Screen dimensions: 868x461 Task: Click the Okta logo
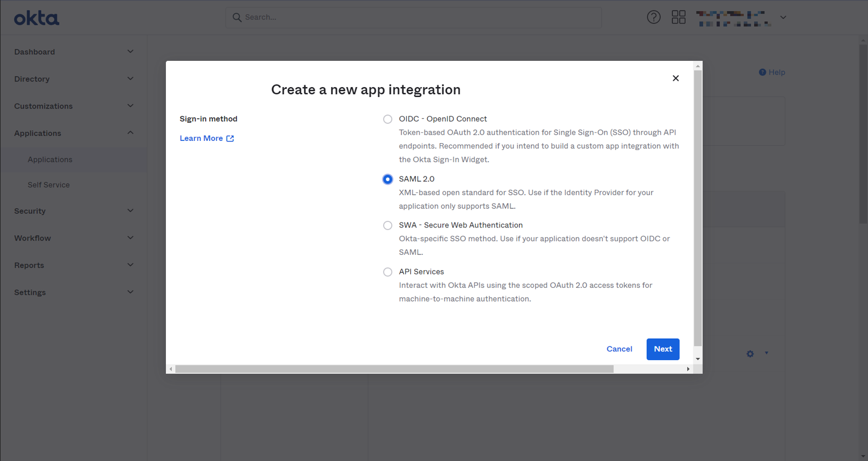click(x=36, y=18)
